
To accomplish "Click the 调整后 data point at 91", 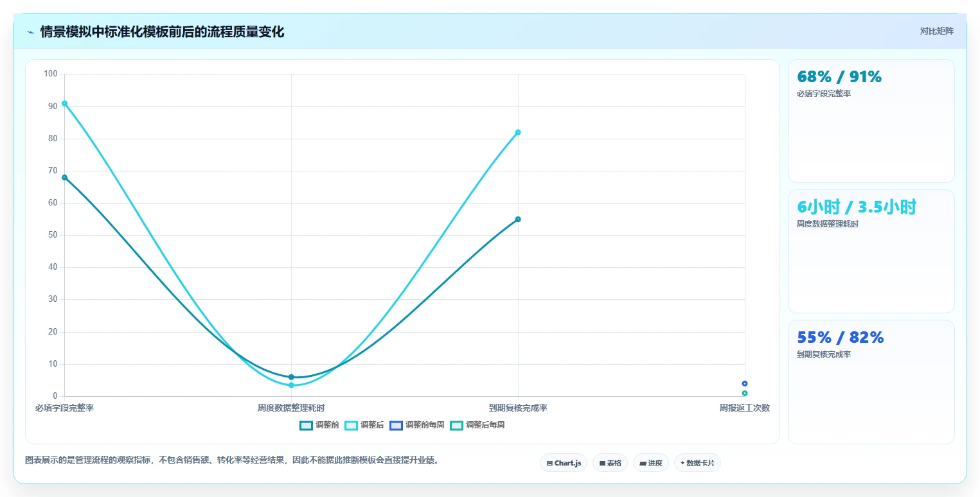I will [64, 103].
